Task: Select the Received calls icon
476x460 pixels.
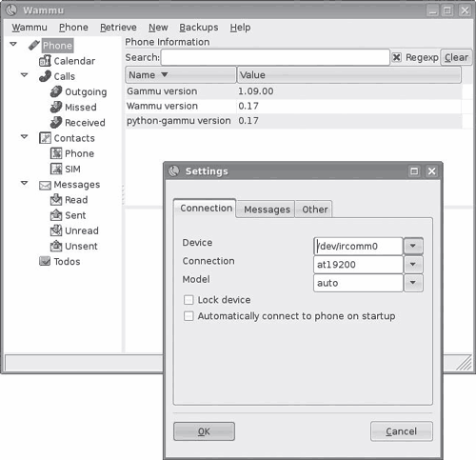Action: 56,123
